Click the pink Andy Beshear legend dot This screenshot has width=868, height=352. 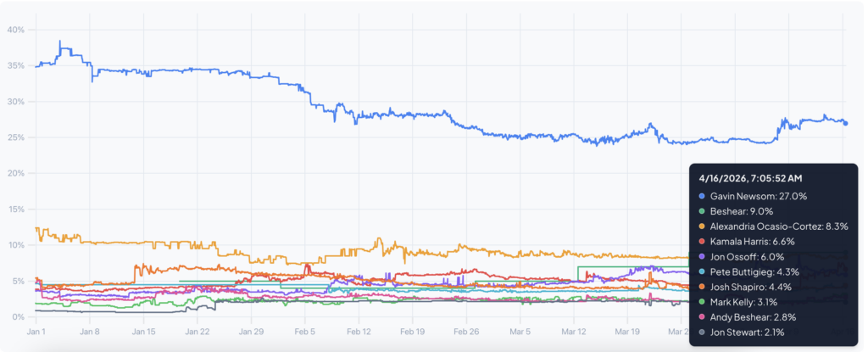(703, 317)
